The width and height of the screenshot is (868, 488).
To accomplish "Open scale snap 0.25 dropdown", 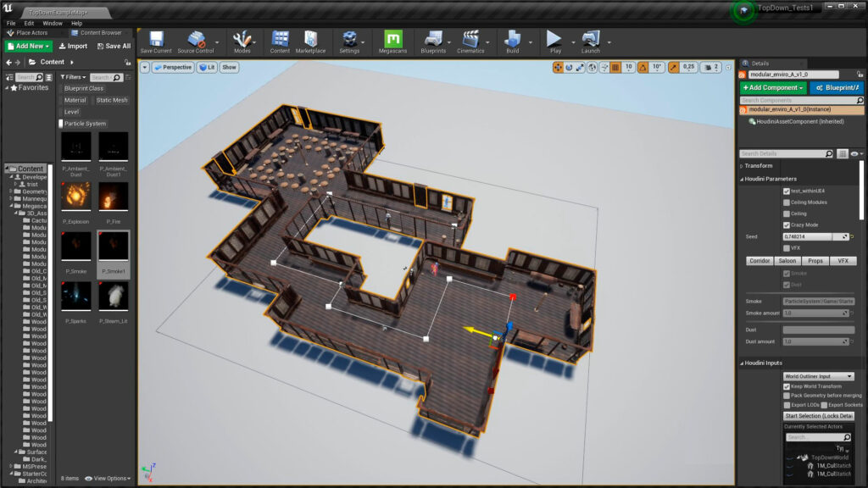I will click(x=688, y=68).
